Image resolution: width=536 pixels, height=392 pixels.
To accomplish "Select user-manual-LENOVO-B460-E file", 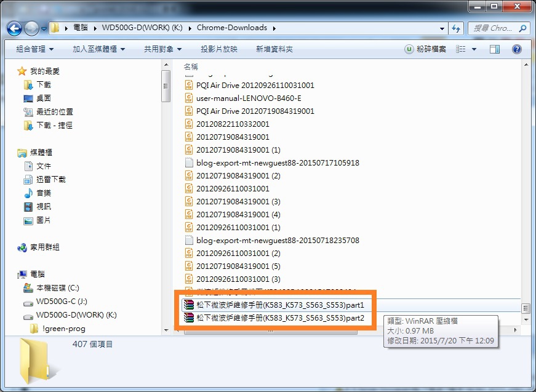I will click(249, 98).
